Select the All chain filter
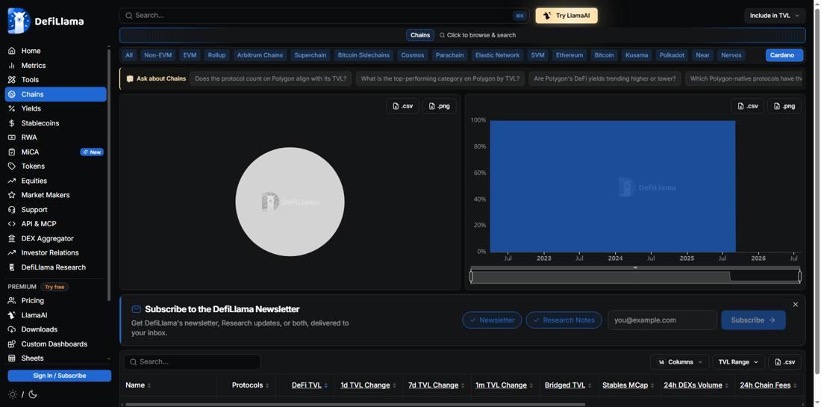Screen dimensions: 822x408 tap(129, 55)
